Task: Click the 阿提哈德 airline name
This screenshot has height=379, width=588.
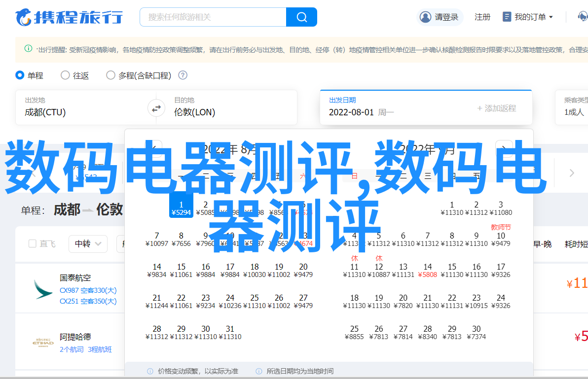Action: [x=75, y=337]
